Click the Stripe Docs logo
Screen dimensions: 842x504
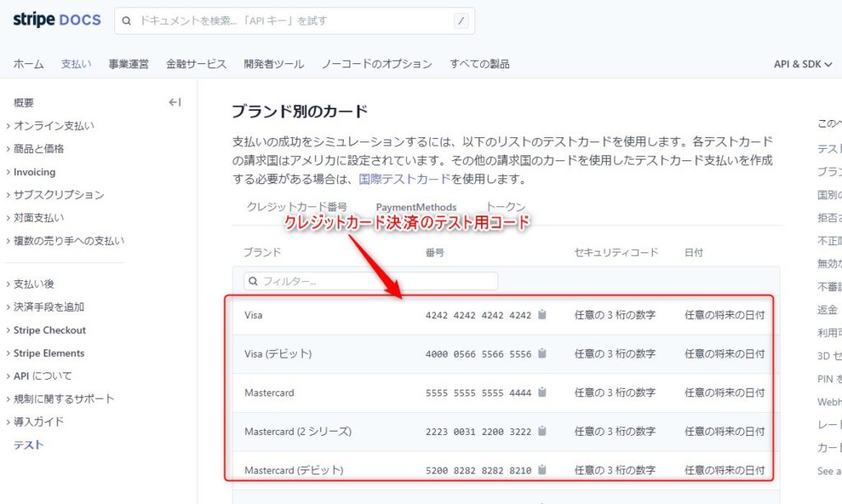pyautogui.click(x=57, y=20)
